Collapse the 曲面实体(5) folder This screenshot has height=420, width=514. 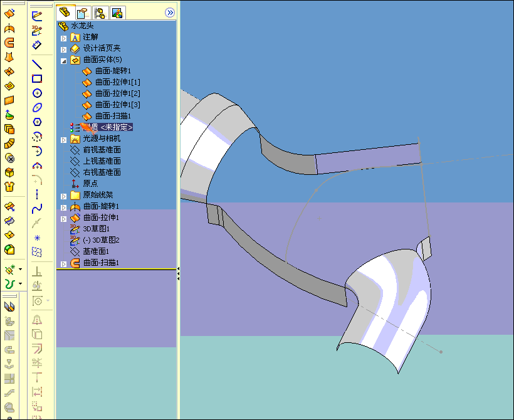coord(63,61)
